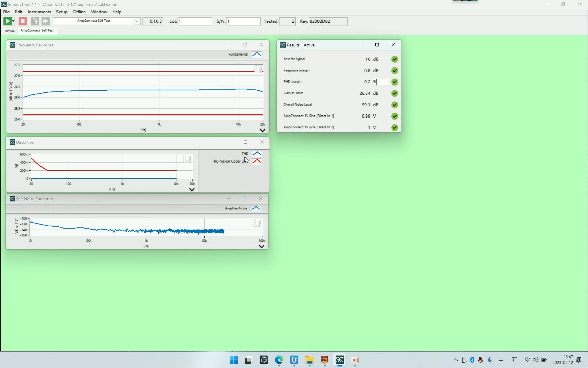The width and height of the screenshot is (588, 368).
Task: Click the Test for Signal pass checkmark
Action: click(394, 59)
